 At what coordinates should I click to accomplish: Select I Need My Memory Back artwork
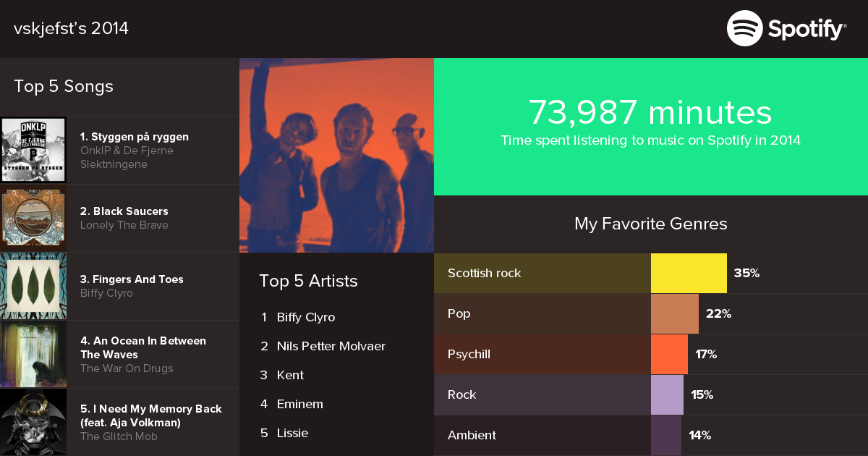pyautogui.click(x=33, y=422)
